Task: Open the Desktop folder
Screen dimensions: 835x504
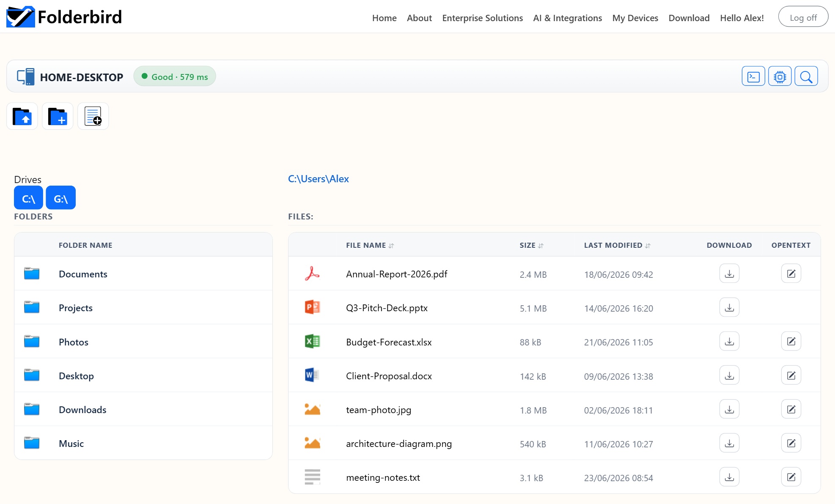Action: (76, 376)
